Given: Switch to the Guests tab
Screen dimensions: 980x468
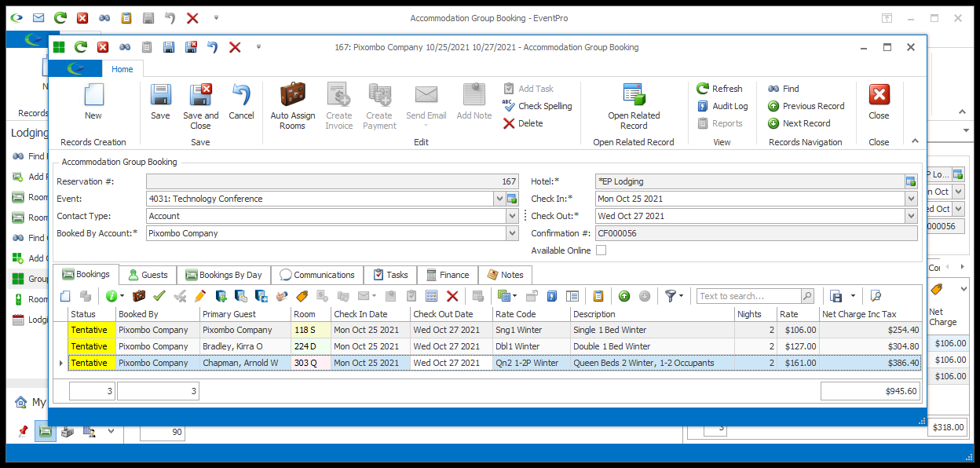Looking at the screenshot, I should [x=148, y=275].
